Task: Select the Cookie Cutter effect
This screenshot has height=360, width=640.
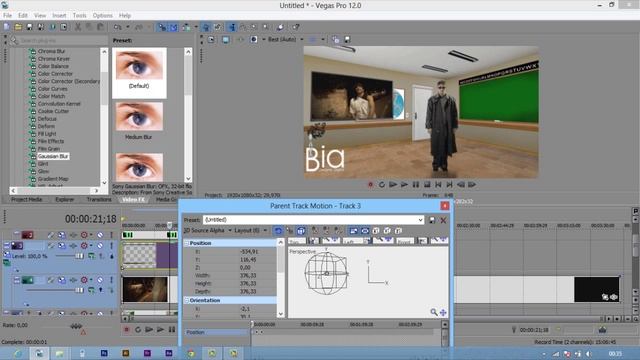Action: tap(53, 111)
